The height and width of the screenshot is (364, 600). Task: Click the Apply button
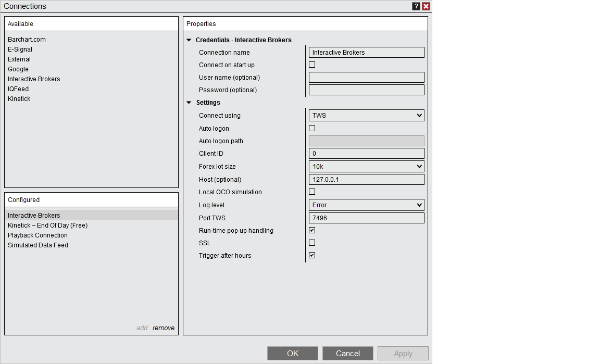[403, 353]
